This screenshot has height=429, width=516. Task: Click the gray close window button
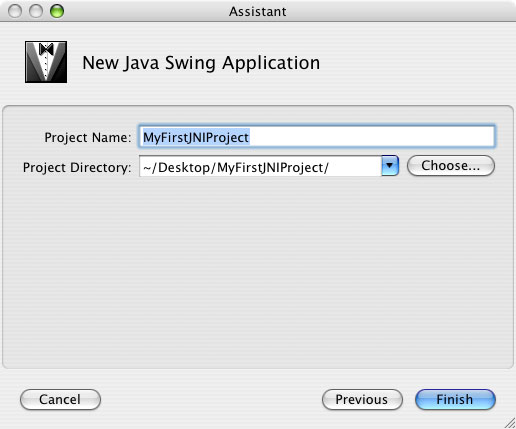[x=15, y=11]
